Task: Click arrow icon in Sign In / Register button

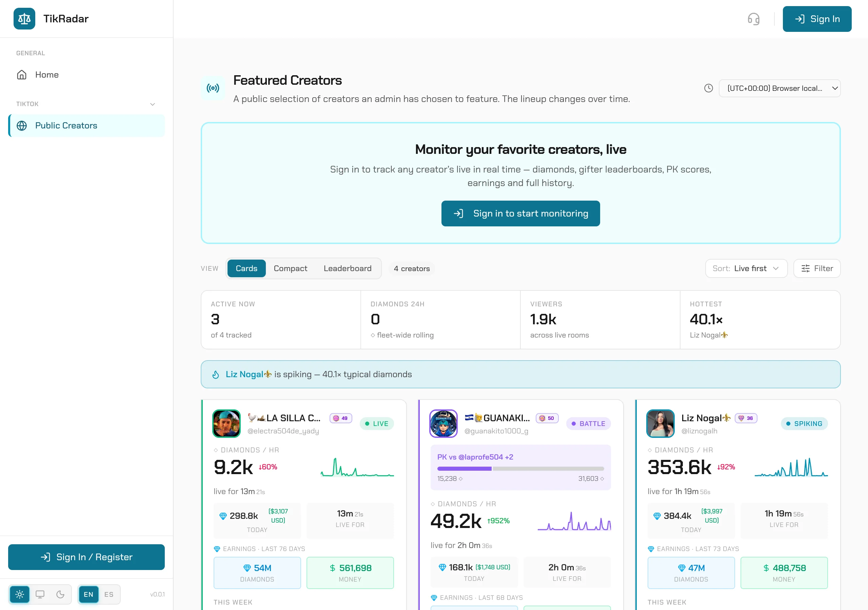Action: [x=45, y=557]
